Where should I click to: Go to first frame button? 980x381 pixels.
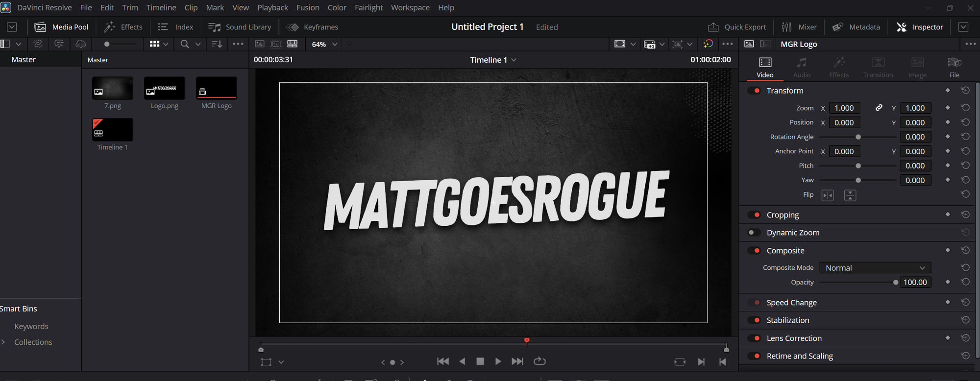(x=443, y=361)
